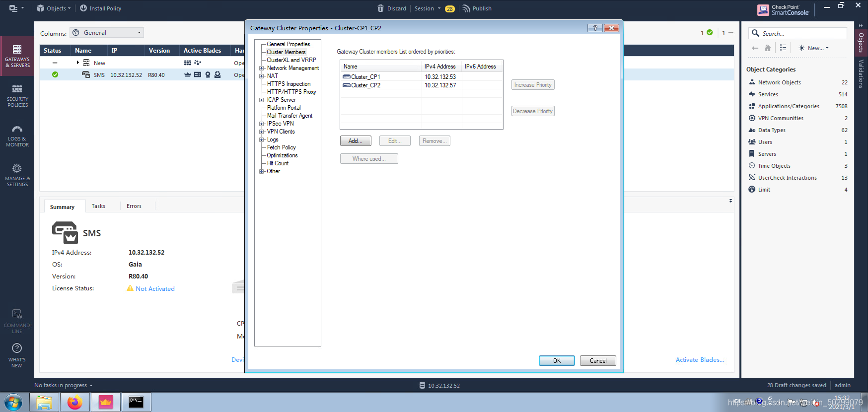This screenshot has width=868, height=412.
Task: Click OK in Gateway Cluster Properties
Action: click(557, 361)
